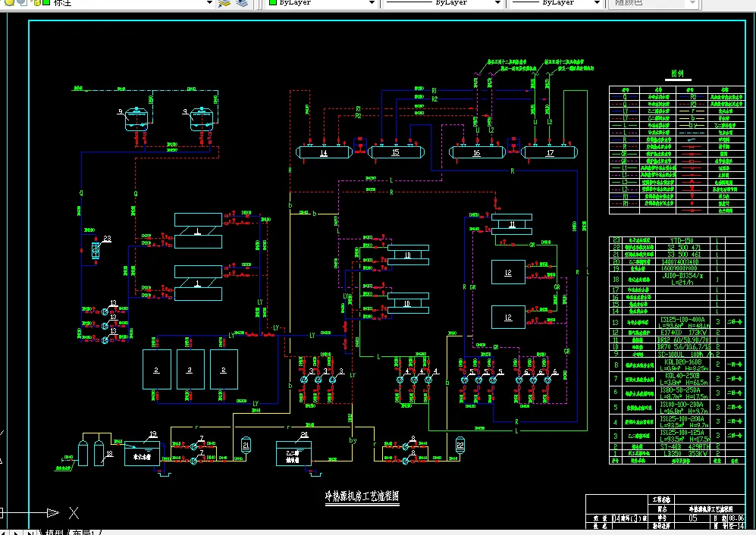The height and width of the screenshot is (535, 756).
Task: Select header tank labeled 17
Action: pyautogui.click(x=550, y=152)
